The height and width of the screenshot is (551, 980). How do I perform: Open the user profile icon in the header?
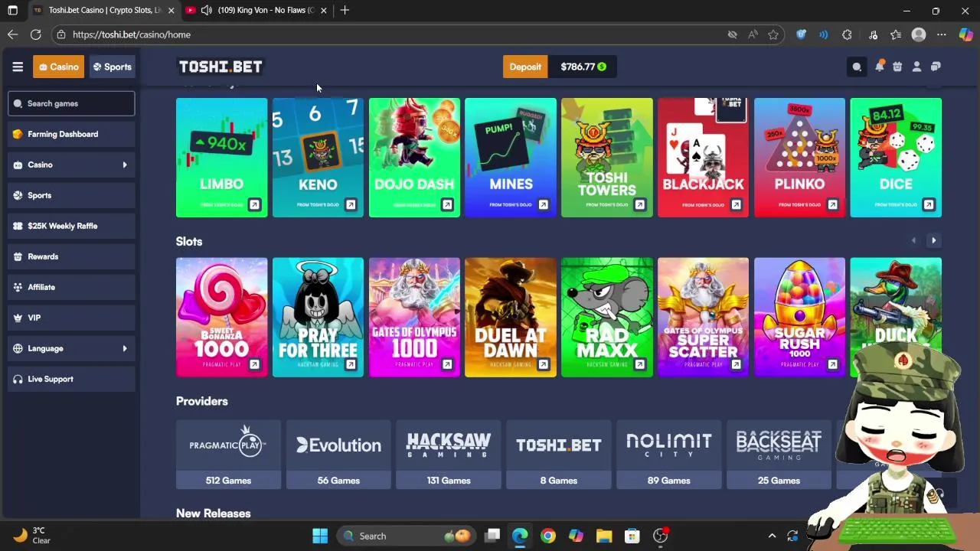[916, 67]
